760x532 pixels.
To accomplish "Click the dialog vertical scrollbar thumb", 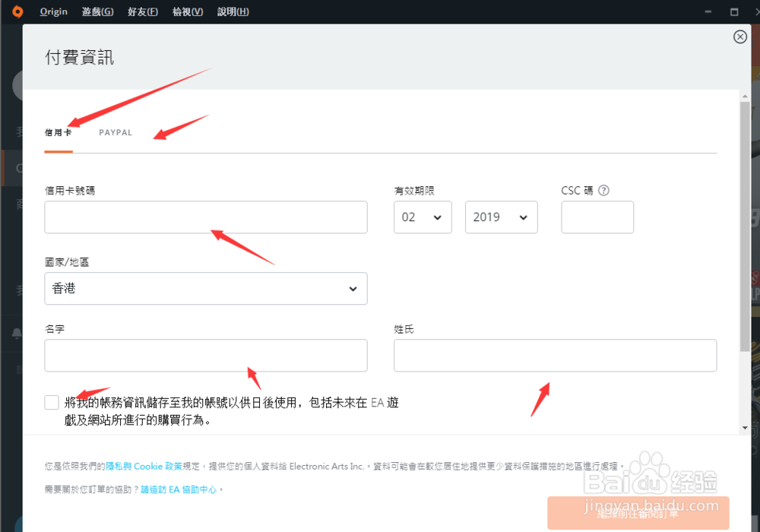I will 745,226.
